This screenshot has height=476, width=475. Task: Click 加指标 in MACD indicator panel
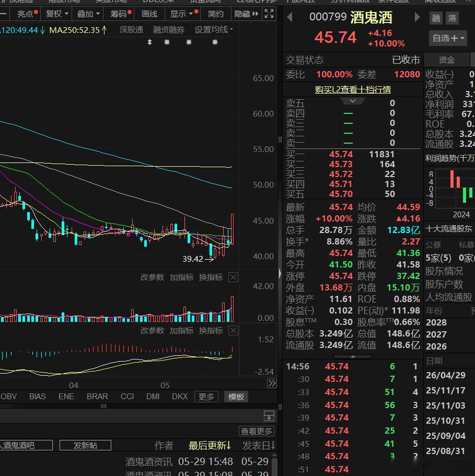click(181, 331)
